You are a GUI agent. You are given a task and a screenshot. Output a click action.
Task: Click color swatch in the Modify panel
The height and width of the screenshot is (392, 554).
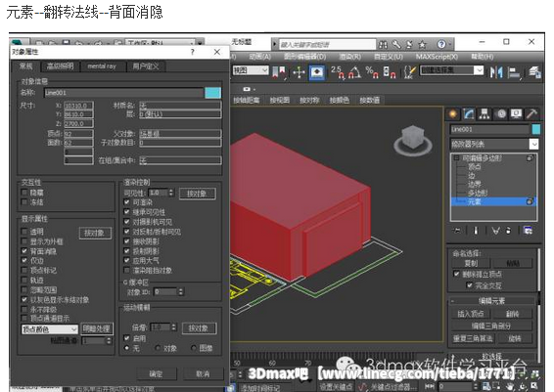(535, 129)
